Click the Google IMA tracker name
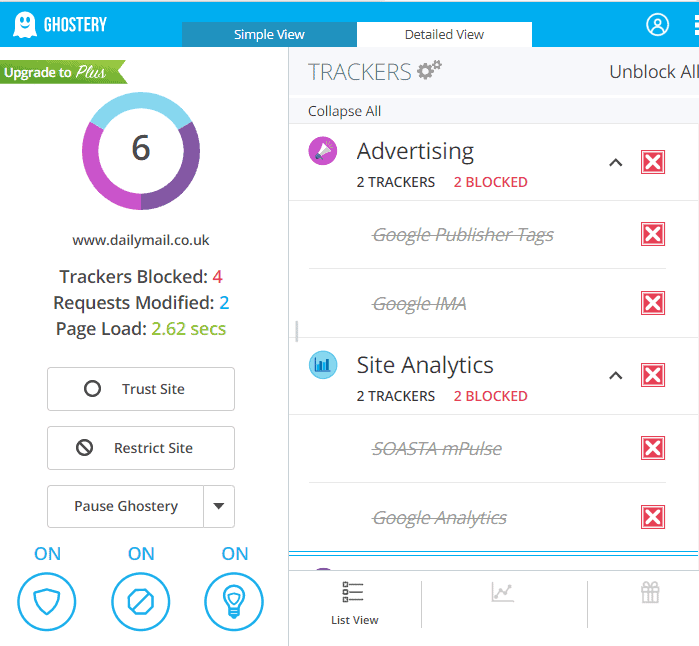 pyautogui.click(x=419, y=304)
